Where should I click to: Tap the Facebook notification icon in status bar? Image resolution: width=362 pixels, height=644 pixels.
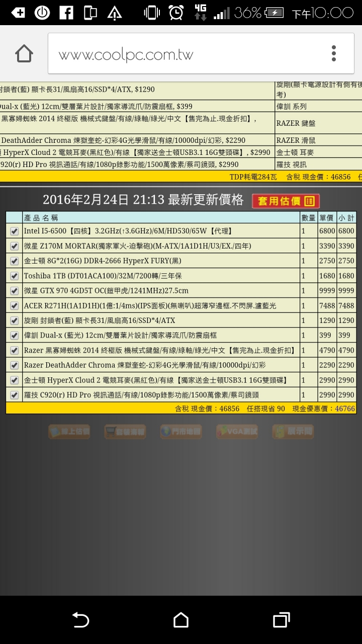coord(66,13)
